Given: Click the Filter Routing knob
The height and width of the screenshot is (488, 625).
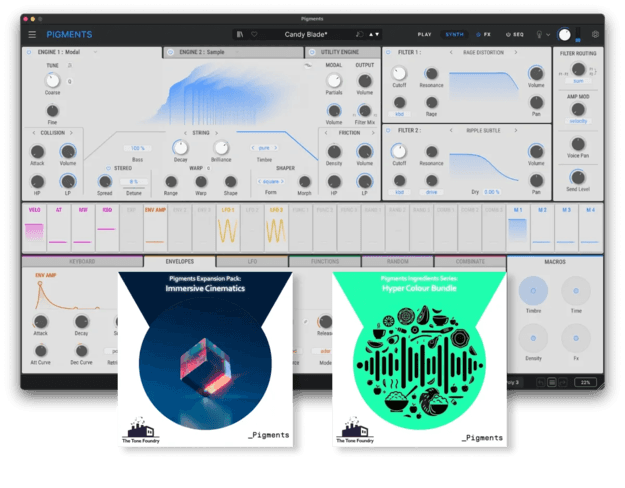Looking at the screenshot, I should coord(578,69).
